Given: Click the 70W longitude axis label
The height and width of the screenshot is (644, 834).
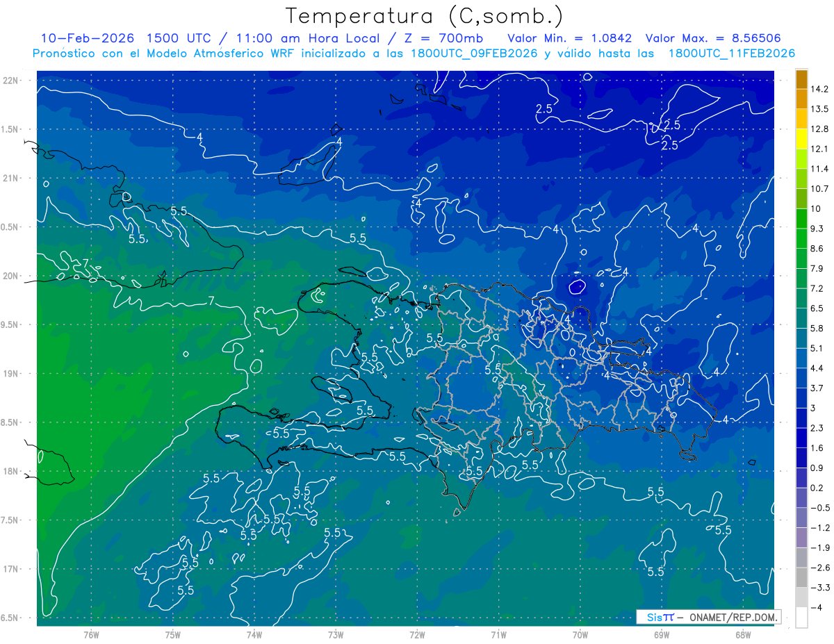Looking at the screenshot, I should click(580, 634).
